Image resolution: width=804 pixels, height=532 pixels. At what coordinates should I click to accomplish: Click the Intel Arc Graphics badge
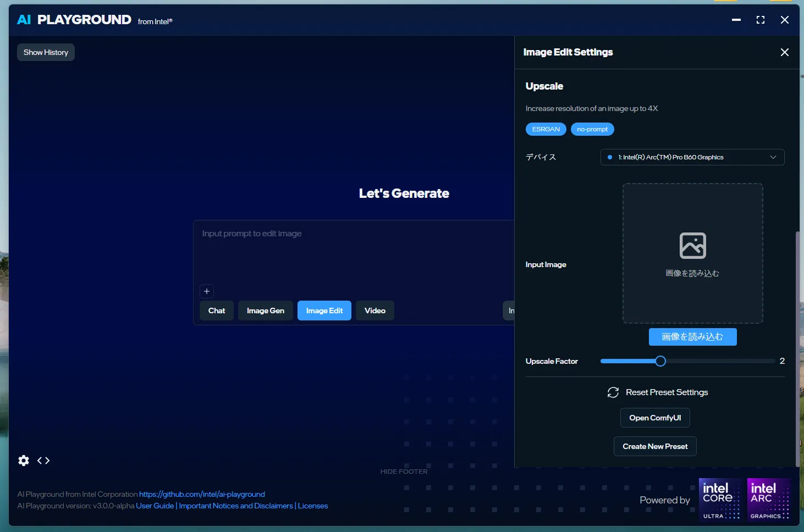[x=769, y=500]
